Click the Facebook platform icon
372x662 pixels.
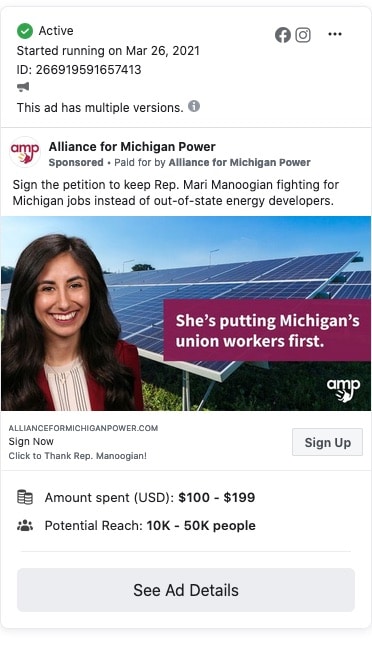(x=283, y=35)
